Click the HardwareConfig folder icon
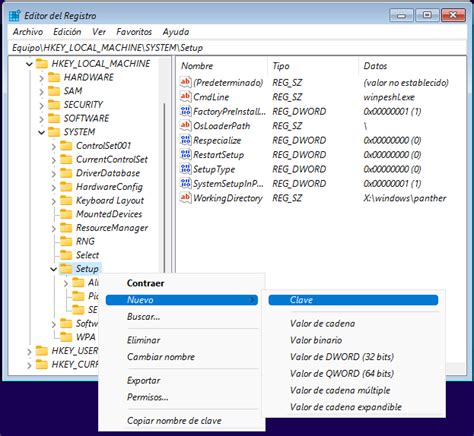 [x=66, y=187]
